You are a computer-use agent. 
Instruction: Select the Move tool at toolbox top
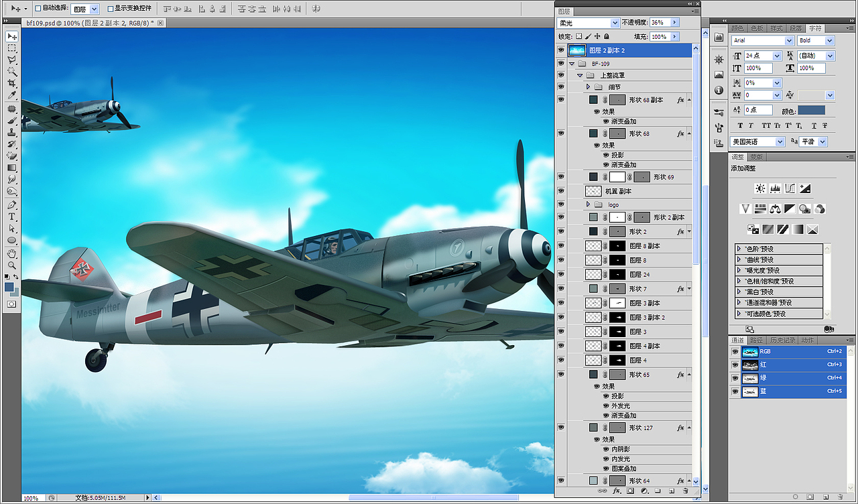[12, 36]
